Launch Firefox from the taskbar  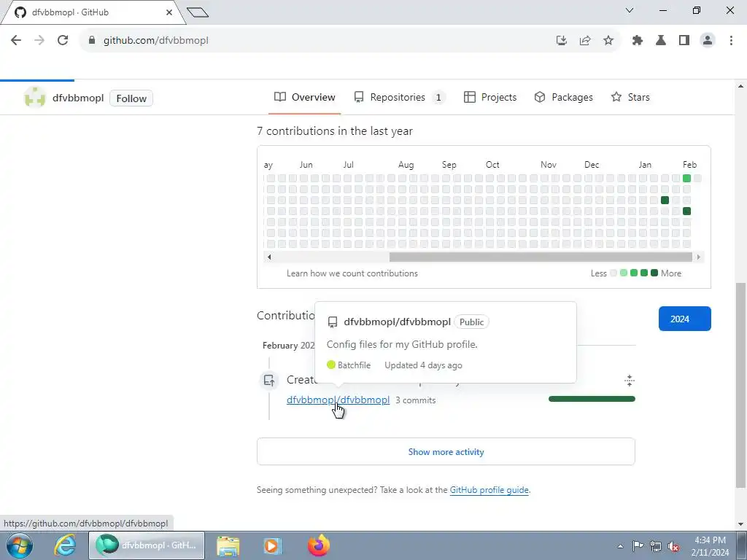[318, 545]
